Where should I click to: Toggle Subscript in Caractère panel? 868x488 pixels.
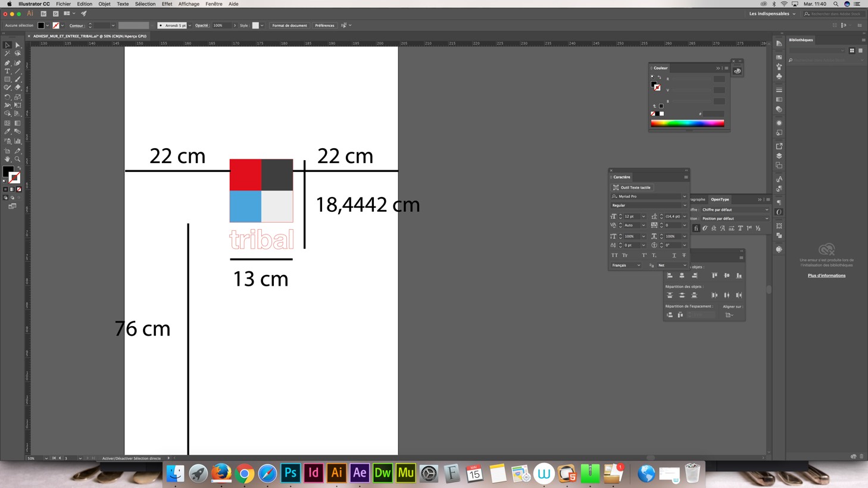(x=654, y=255)
